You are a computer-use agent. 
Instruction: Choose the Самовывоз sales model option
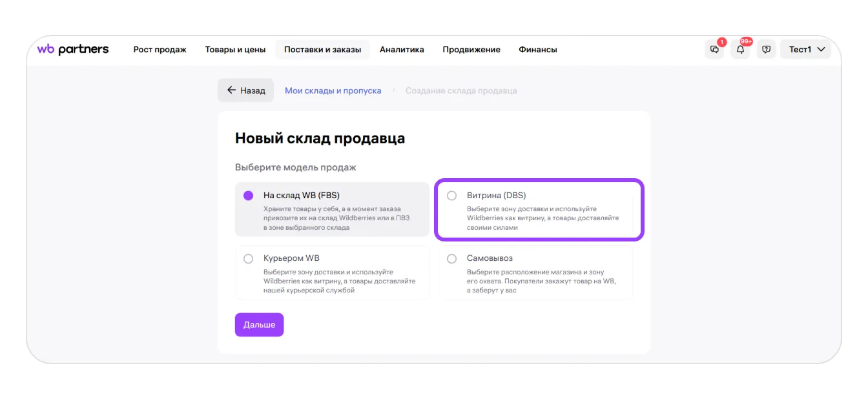click(452, 259)
